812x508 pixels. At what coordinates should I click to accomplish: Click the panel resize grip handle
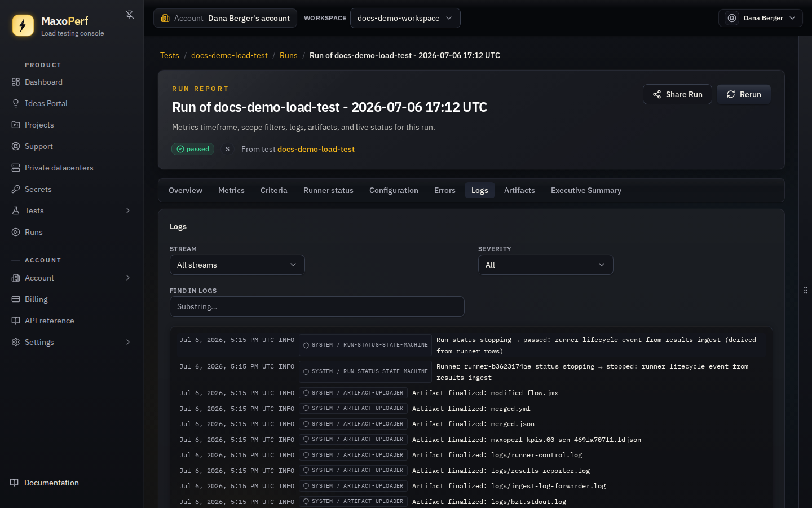coord(805,290)
